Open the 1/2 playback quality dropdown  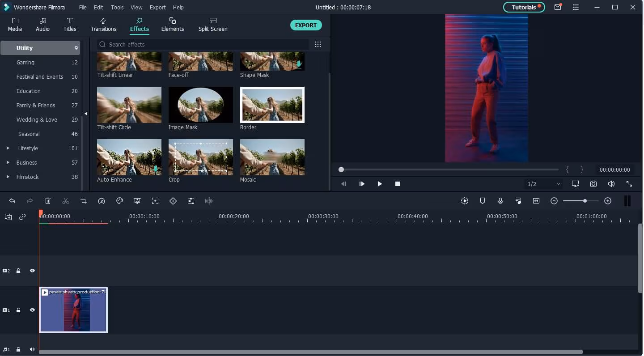click(x=544, y=184)
